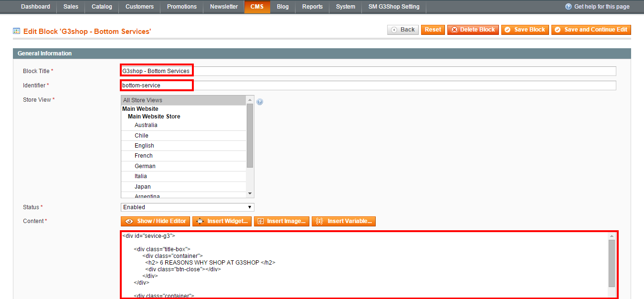Click the Store View list scrollbar thumb
644x299 pixels.
pyautogui.click(x=250, y=136)
